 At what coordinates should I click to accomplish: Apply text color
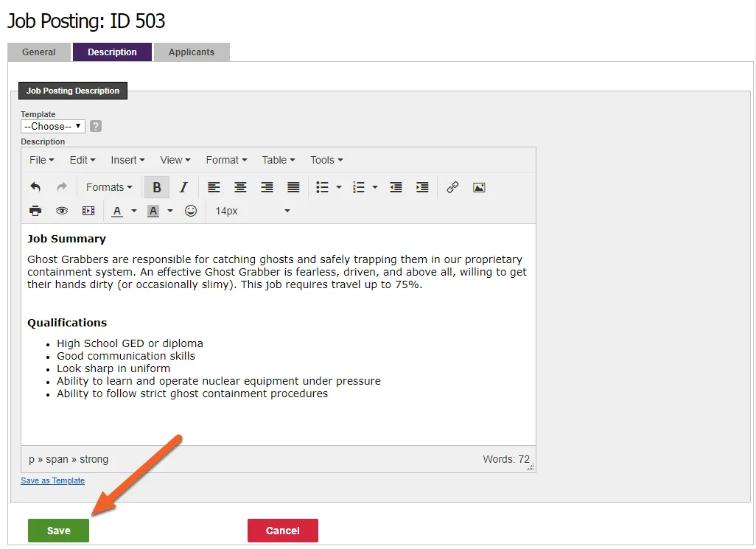click(x=116, y=211)
